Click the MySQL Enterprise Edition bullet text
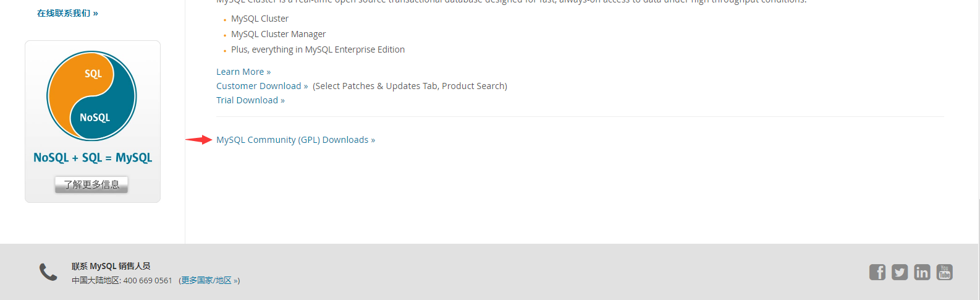980x300 pixels. tap(318, 49)
